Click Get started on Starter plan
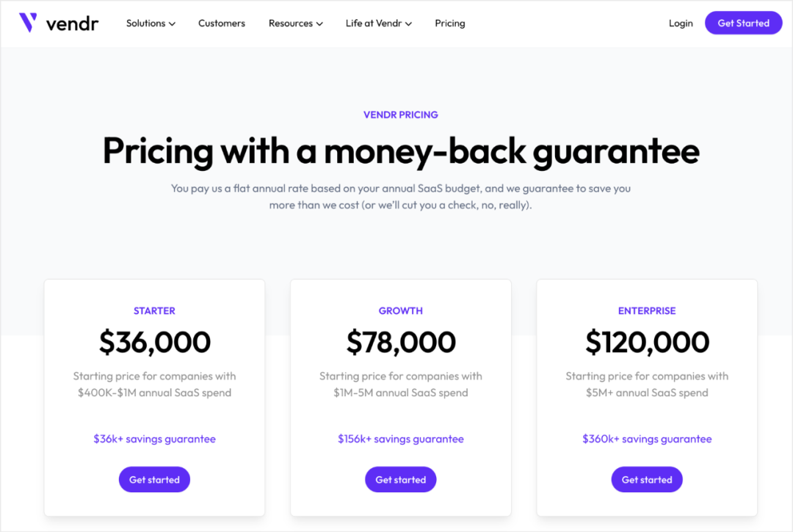The height and width of the screenshot is (532, 793). [x=154, y=479]
